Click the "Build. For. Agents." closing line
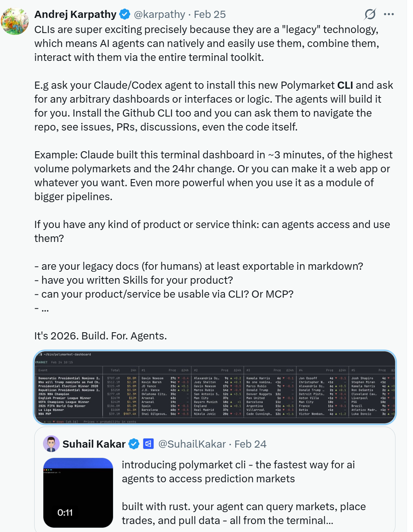413x532 pixels. (x=124, y=336)
